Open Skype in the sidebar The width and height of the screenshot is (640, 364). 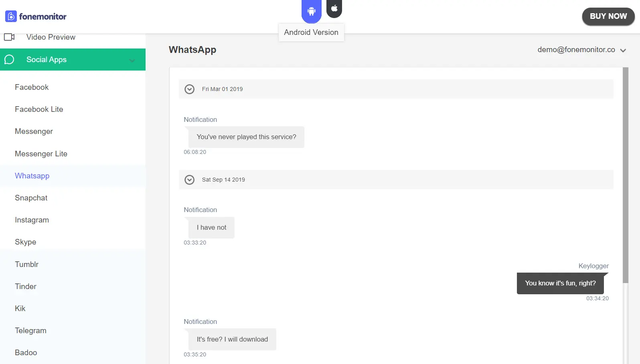(25, 242)
